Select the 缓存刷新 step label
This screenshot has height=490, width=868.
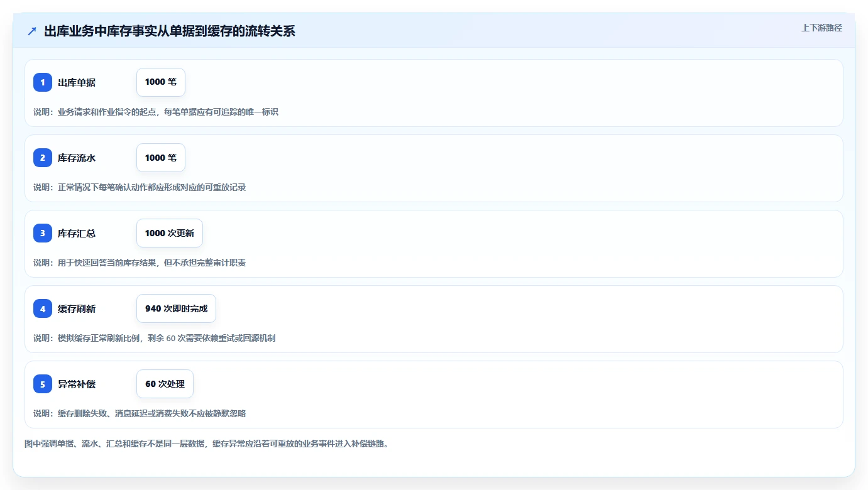pyautogui.click(x=77, y=308)
